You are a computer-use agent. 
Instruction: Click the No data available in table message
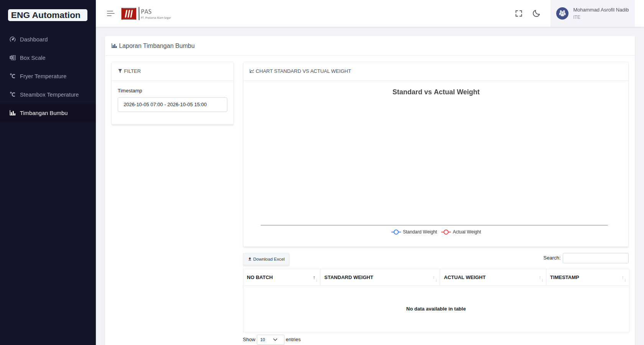pos(436,309)
